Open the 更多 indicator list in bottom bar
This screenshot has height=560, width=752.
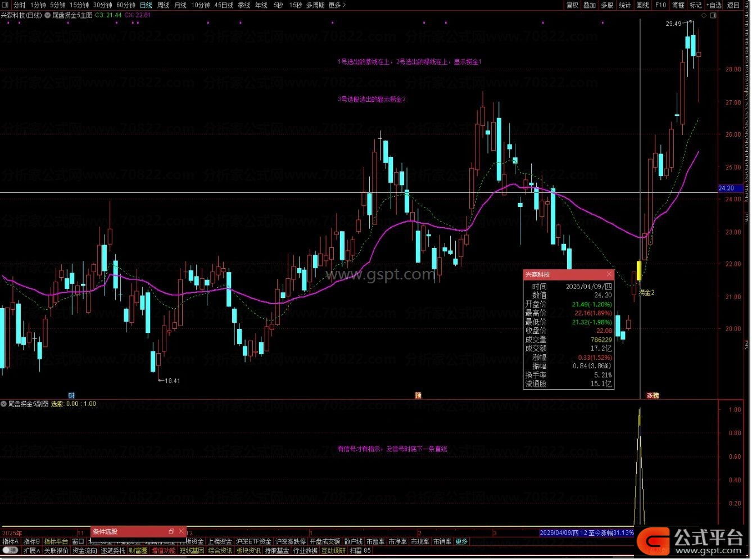461,541
